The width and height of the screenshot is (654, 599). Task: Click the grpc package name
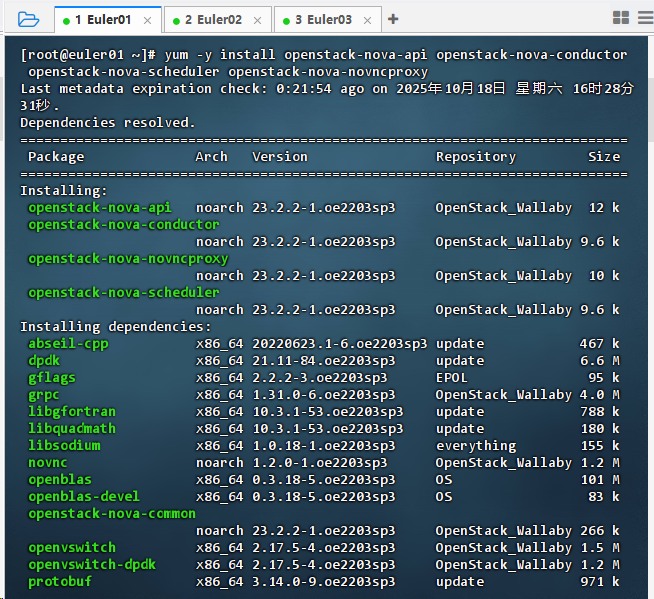coord(44,395)
